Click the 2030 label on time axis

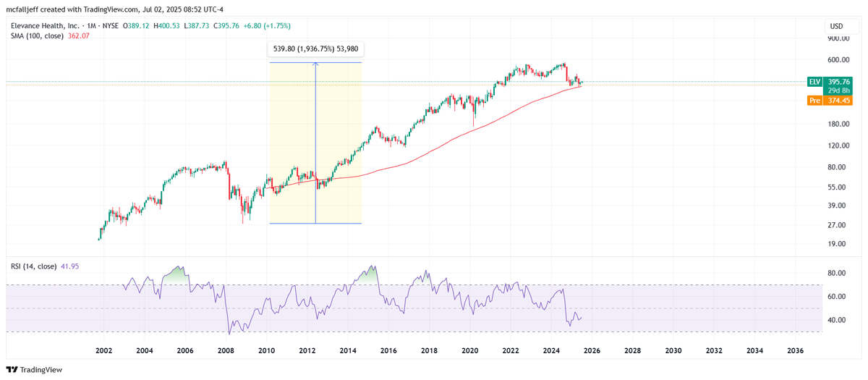tap(673, 350)
